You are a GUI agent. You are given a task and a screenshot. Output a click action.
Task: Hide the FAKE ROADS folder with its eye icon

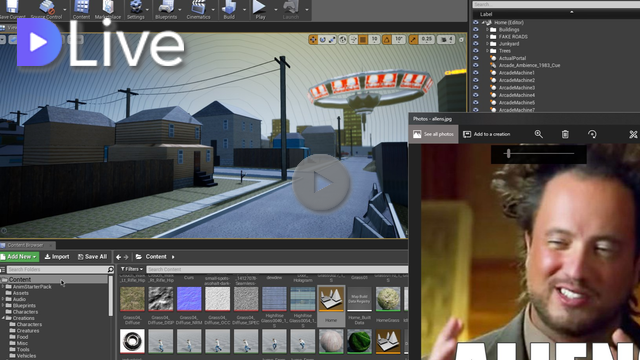pos(476,36)
